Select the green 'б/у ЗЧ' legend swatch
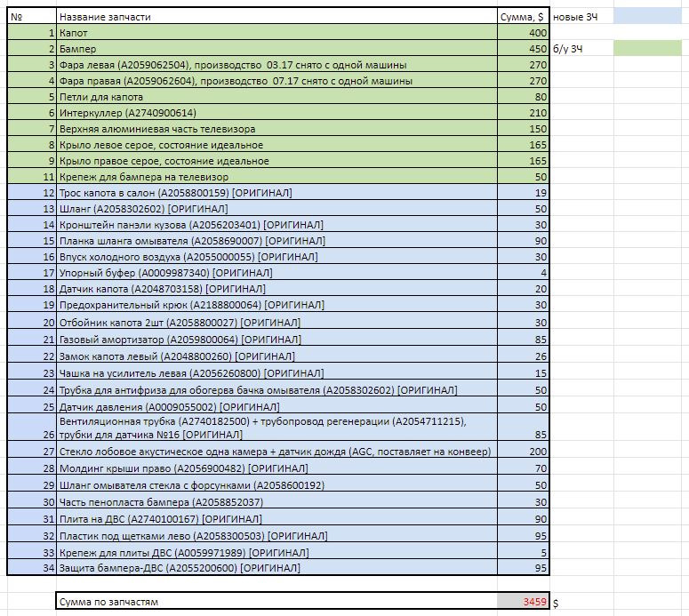The width and height of the screenshot is (689, 616). coord(647,48)
